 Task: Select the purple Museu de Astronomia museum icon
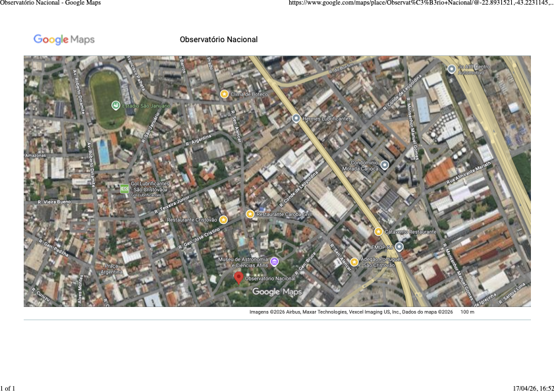[x=274, y=262]
